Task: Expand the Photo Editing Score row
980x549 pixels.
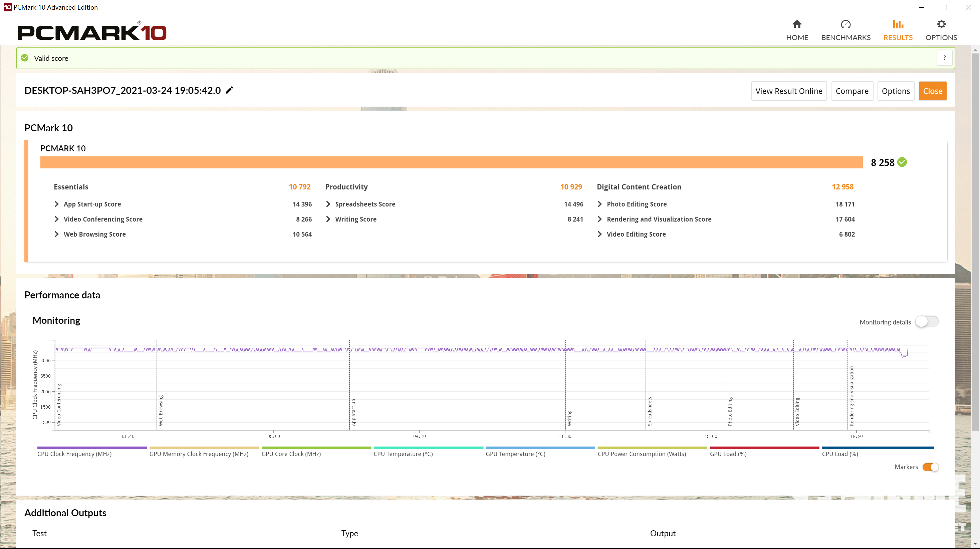Action: 599,204
